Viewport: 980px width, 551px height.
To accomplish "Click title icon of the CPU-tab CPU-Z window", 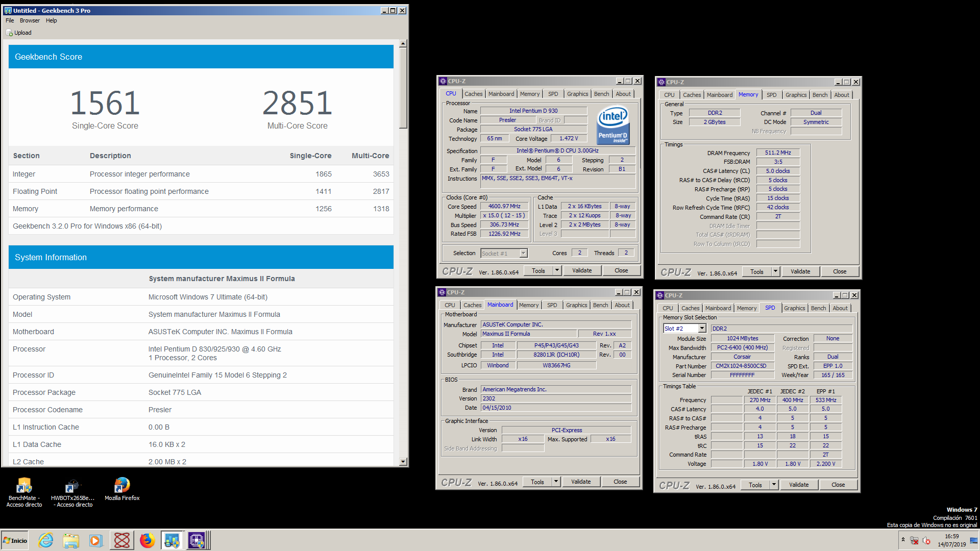I will pos(443,81).
